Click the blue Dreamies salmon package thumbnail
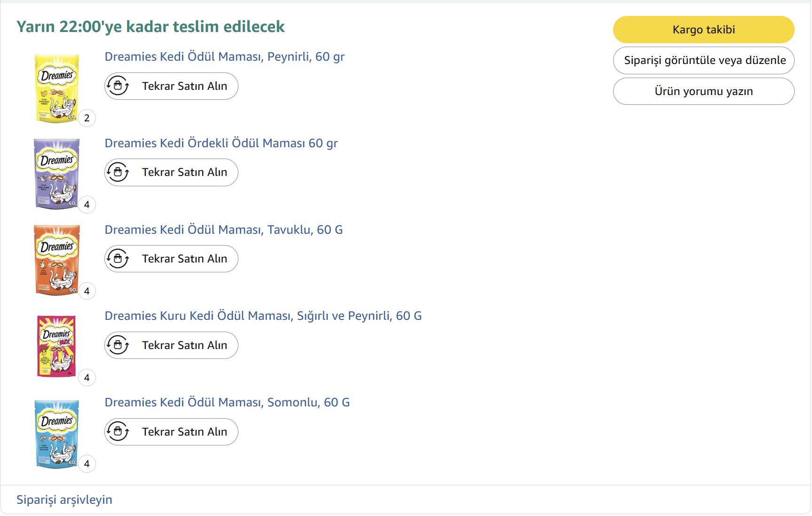 tap(57, 434)
